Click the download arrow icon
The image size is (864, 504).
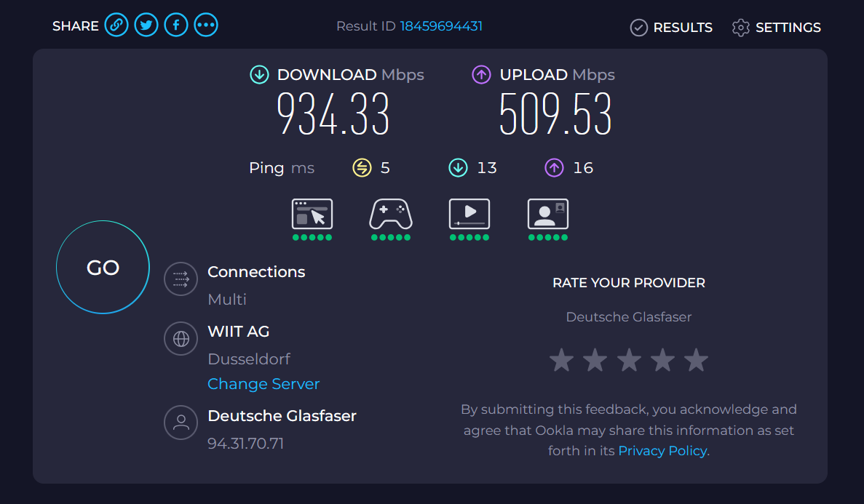click(x=259, y=74)
